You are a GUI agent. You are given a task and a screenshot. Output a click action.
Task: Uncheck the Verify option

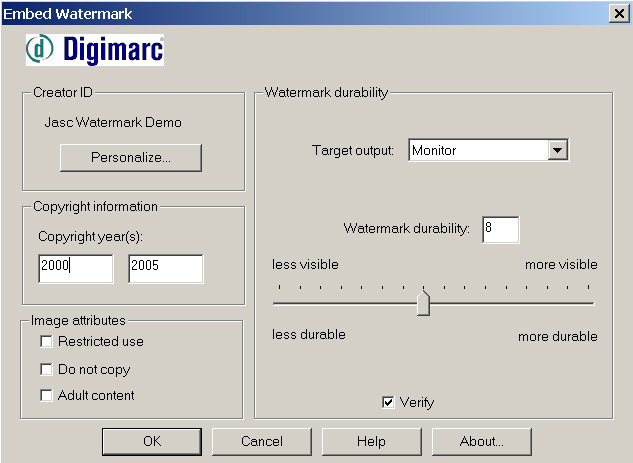point(388,402)
